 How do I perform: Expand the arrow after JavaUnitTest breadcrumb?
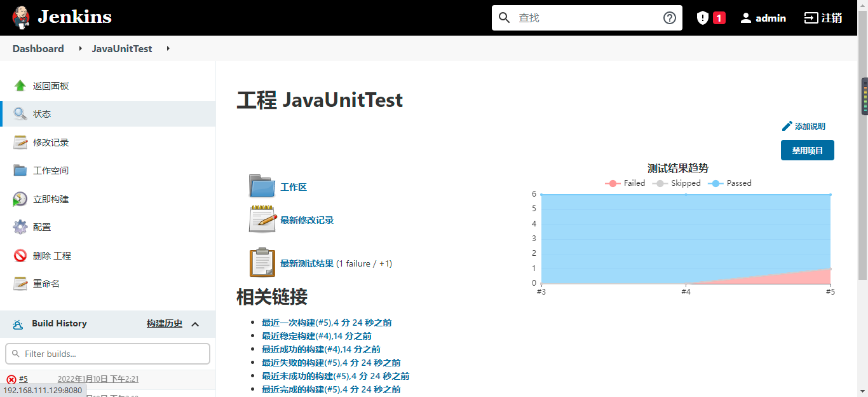(x=168, y=48)
